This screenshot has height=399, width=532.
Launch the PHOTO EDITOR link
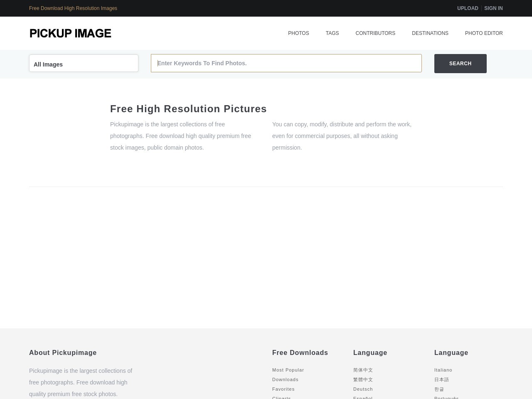click(x=483, y=33)
